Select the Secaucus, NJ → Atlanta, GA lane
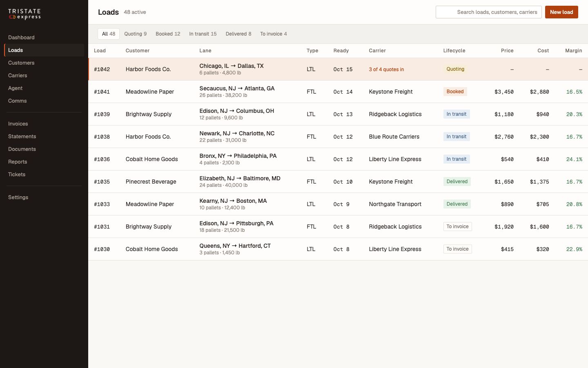This screenshot has width=588, height=368. pyautogui.click(x=237, y=88)
